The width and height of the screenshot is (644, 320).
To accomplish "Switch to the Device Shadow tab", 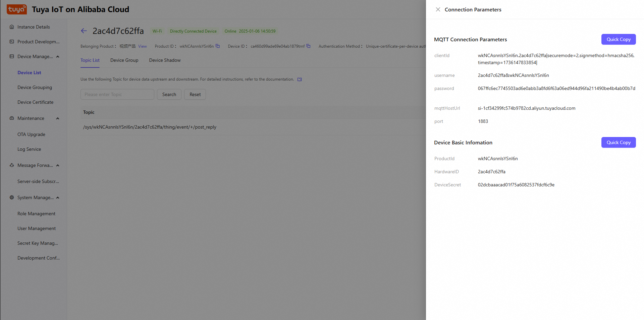I will pyautogui.click(x=165, y=60).
